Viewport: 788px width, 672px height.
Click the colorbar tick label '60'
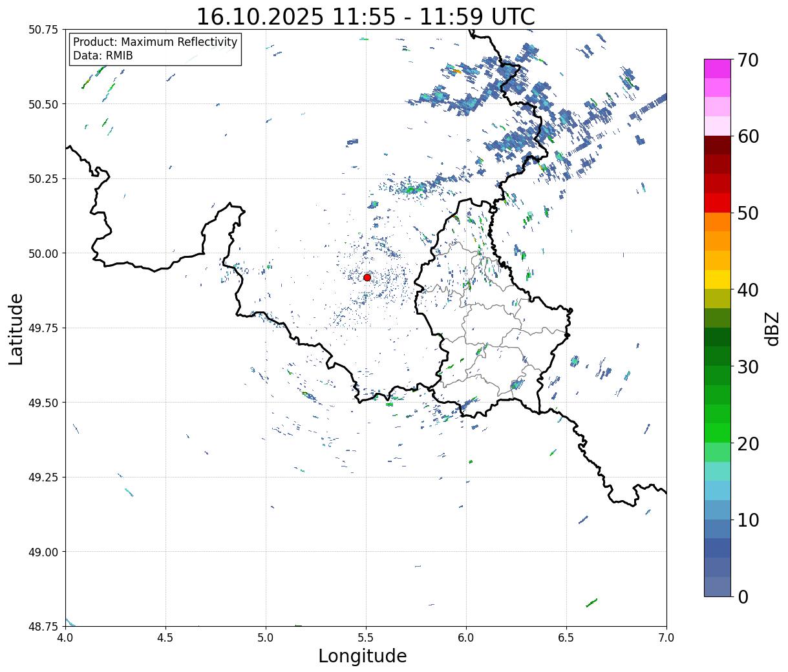click(x=747, y=136)
